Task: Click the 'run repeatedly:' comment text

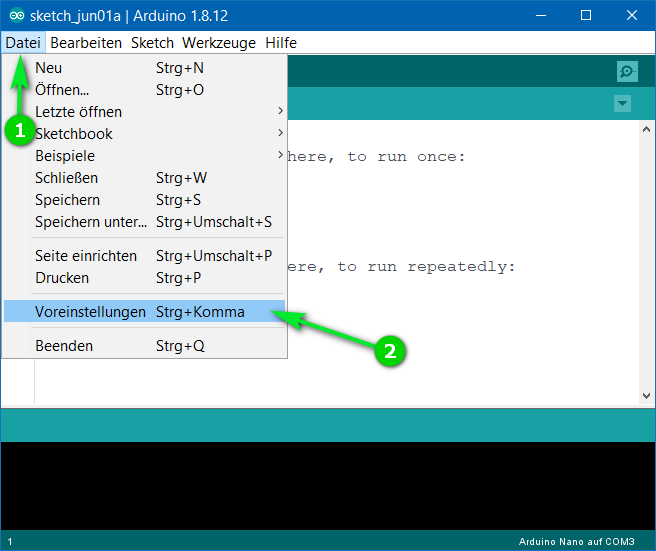Action: click(441, 267)
